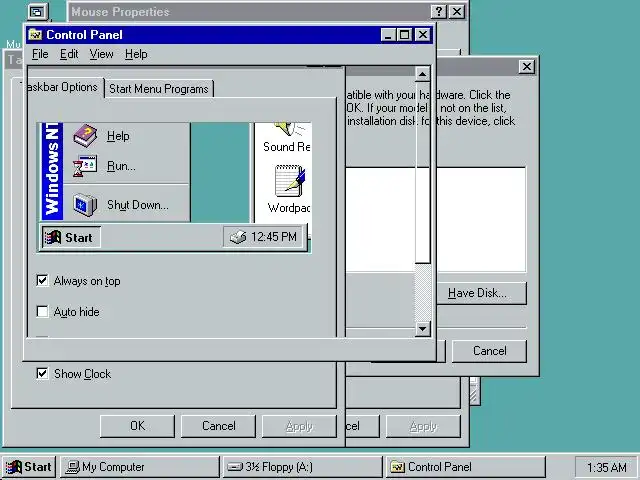Click the Shut Down monitor icon in preview

[85, 204]
